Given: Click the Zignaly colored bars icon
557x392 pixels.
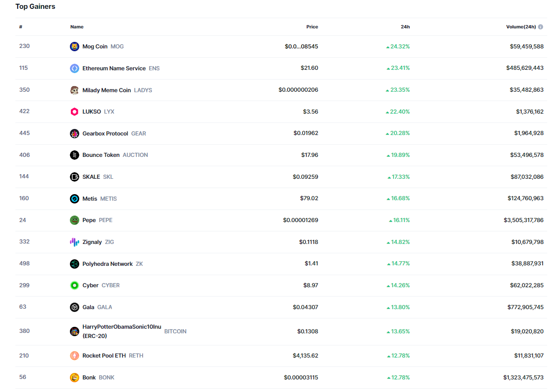Looking at the screenshot, I should (x=75, y=242).
